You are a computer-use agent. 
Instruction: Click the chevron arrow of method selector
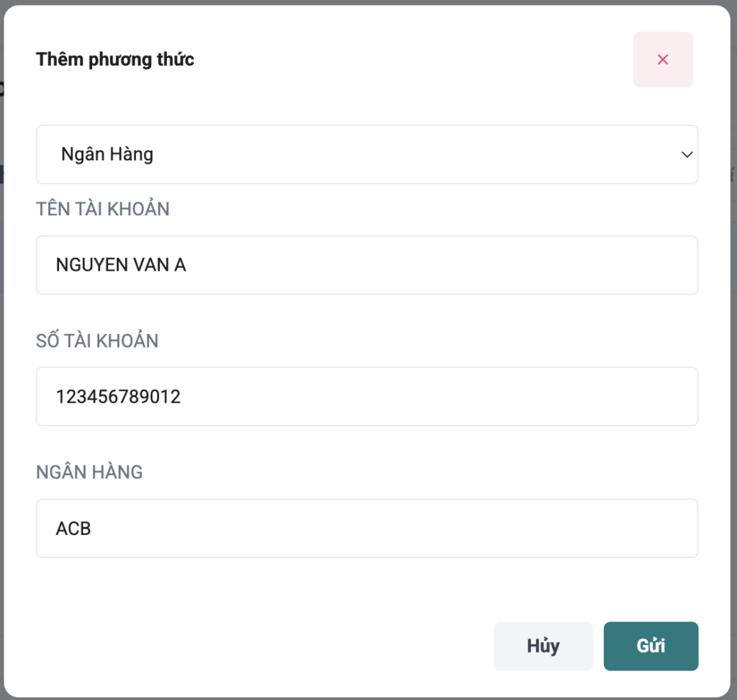point(687,154)
